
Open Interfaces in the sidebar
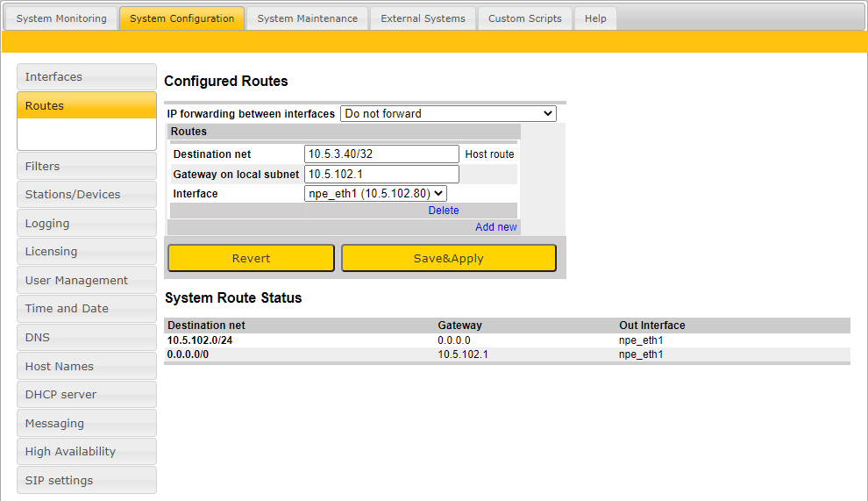(x=86, y=77)
